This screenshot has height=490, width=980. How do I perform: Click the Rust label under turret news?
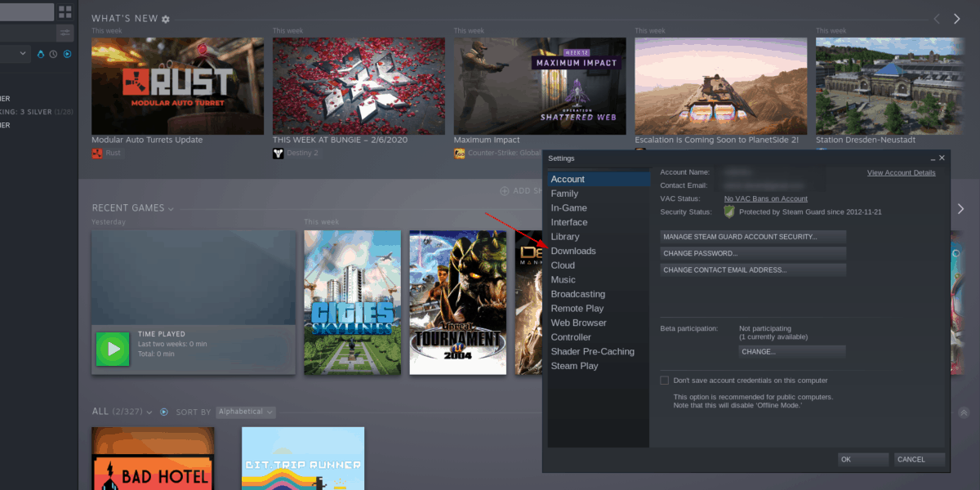tap(114, 153)
